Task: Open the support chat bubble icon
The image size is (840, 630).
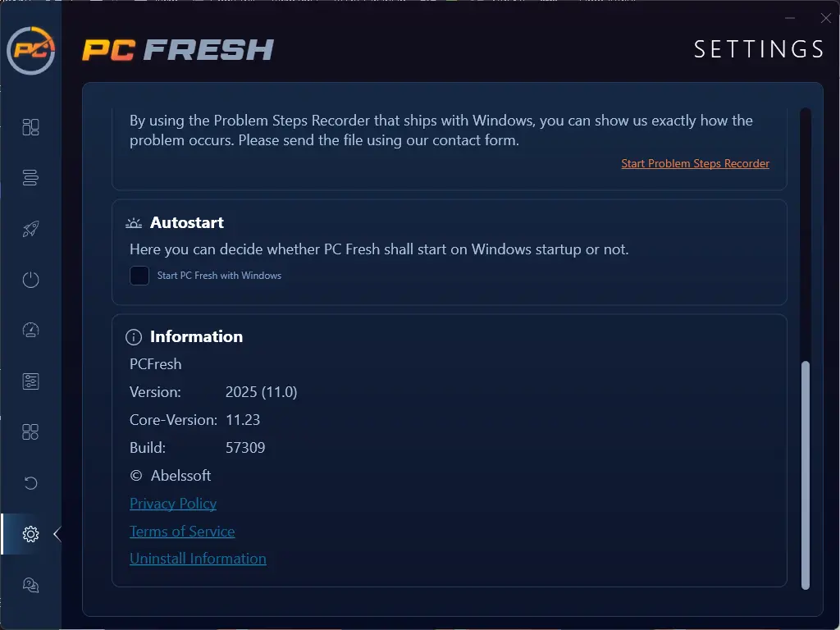Action: pyautogui.click(x=30, y=585)
